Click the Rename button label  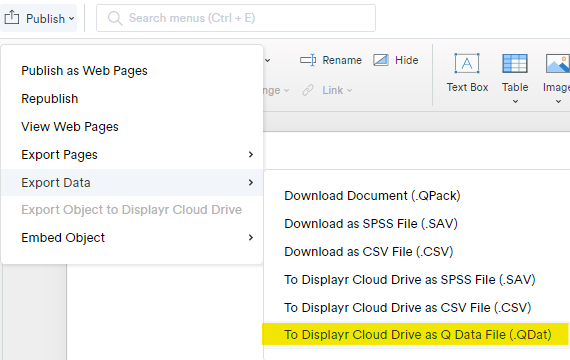[342, 60]
